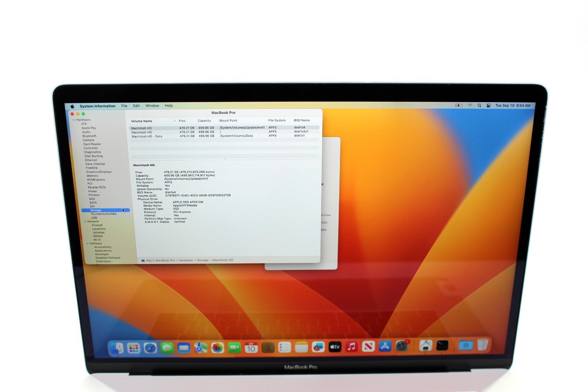Select Memory in the sidebar
Screen dimensions: 588x392
(92, 176)
